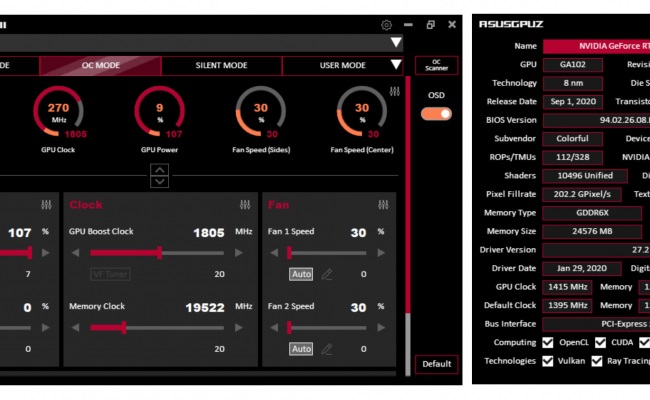The width and height of the screenshot is (650, 400).
Task: Expand the USER MODE dropdown arrow
Action: (x=396, y=65)
